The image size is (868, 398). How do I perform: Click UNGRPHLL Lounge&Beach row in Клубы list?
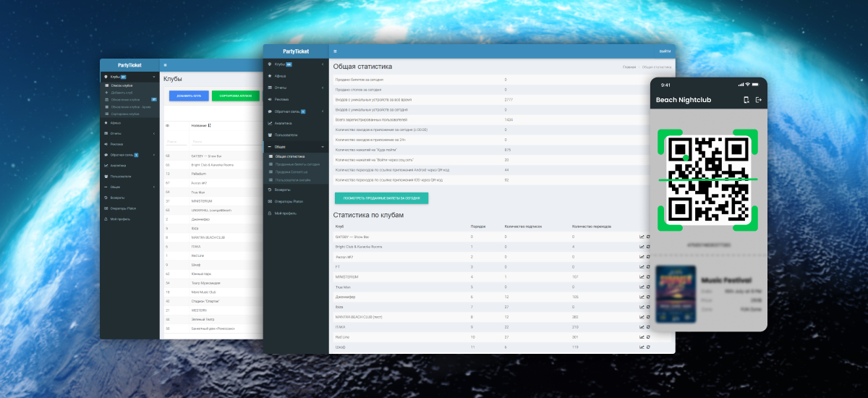pos(213,210)
